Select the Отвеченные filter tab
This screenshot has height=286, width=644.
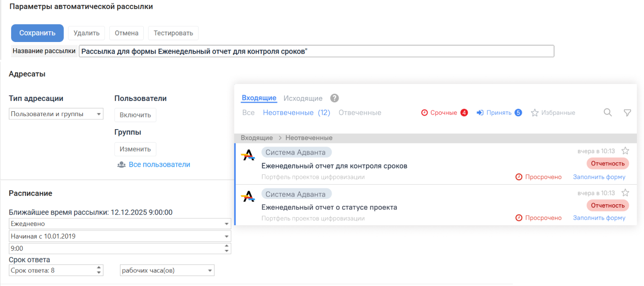(360, 113)
